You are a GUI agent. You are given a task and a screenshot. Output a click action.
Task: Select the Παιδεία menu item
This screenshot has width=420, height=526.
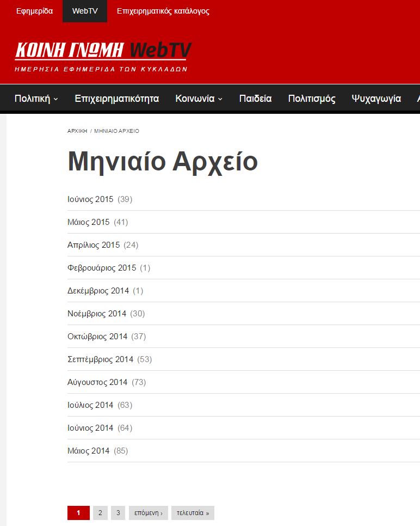coord(255,99)
